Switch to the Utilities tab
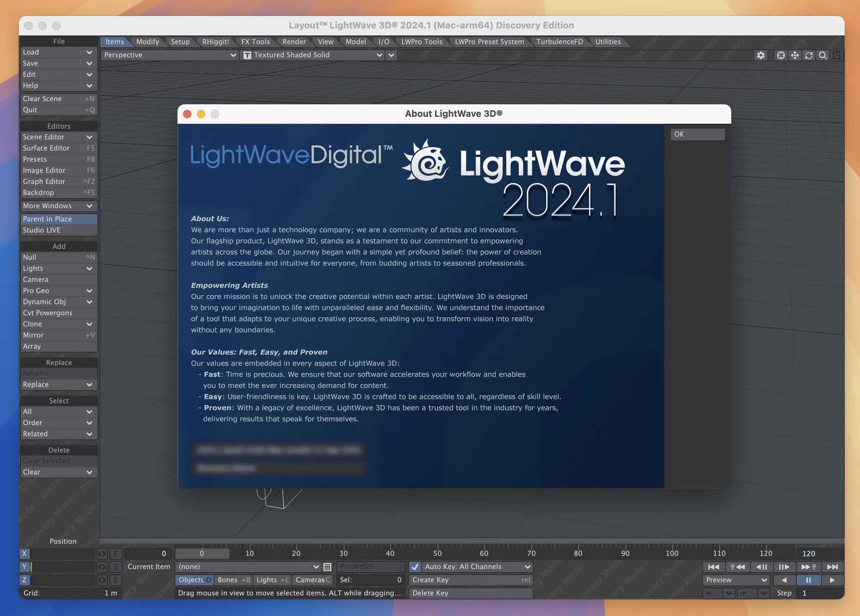The width and height of the screenshot is (860, 616). tap(608, 42)
